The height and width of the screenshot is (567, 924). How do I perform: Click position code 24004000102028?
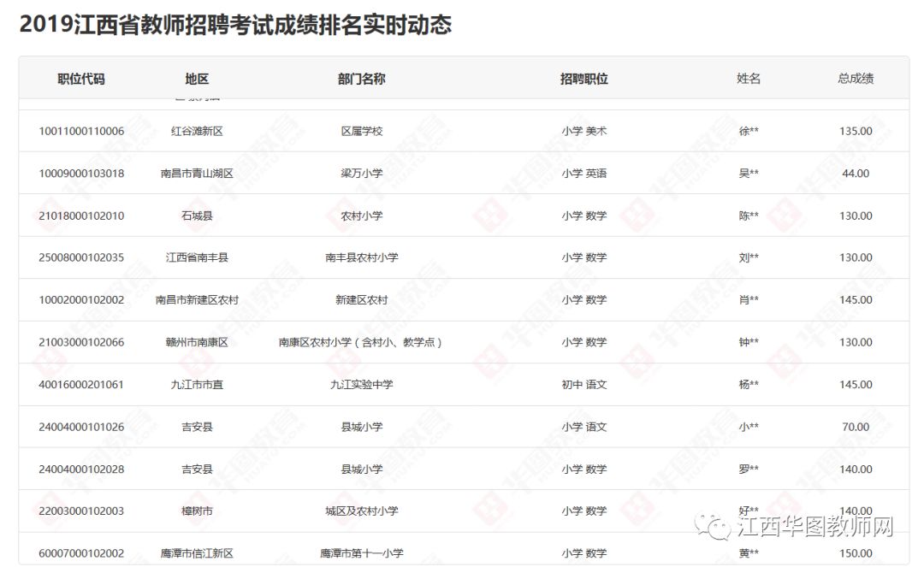[x=81, y=470]
